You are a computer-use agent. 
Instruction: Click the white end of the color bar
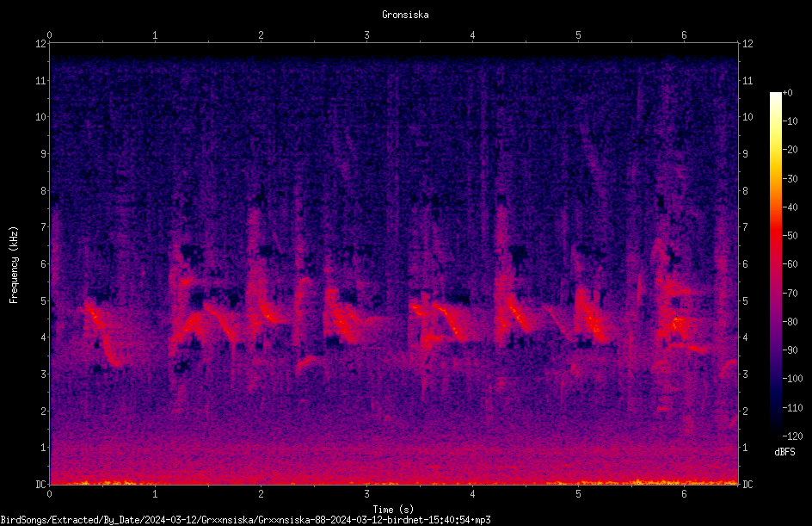[776, 97]
